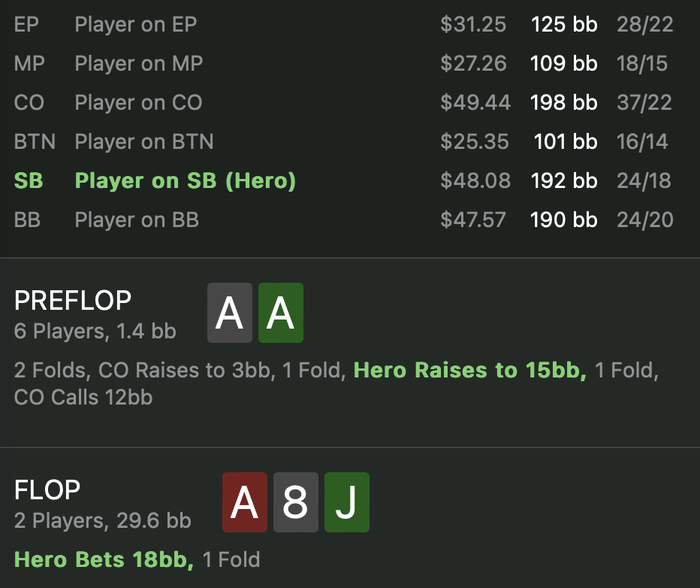The width and height of the screenshot is (700, 588).
Task: Select the green Jack flop card
Action: tap(346, 502)
